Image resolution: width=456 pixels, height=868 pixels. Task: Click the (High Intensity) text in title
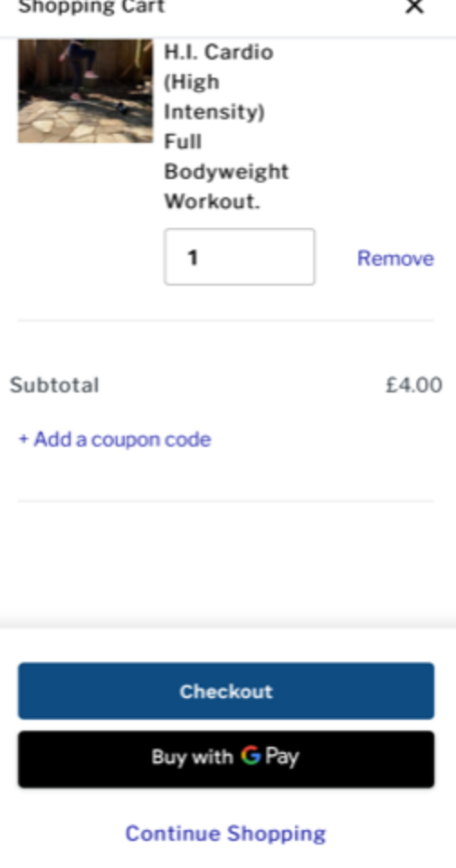[214, 97]
